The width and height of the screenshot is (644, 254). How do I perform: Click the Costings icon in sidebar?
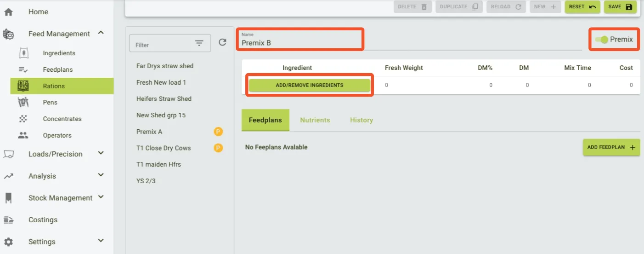click(8, 220)
